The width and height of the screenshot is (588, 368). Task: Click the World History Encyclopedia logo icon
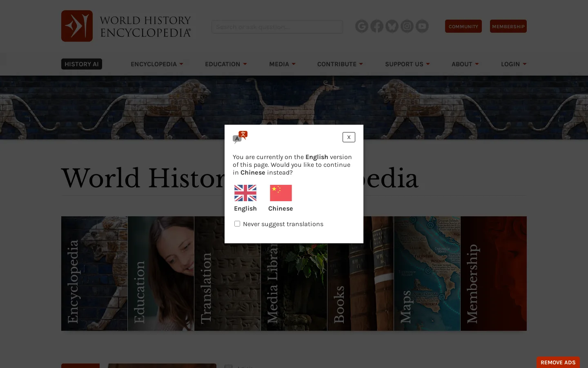[x=77, y=26]
